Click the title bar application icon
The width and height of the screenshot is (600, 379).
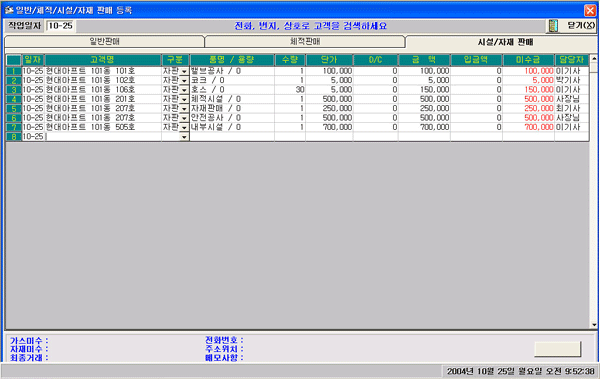pos(9,10)
